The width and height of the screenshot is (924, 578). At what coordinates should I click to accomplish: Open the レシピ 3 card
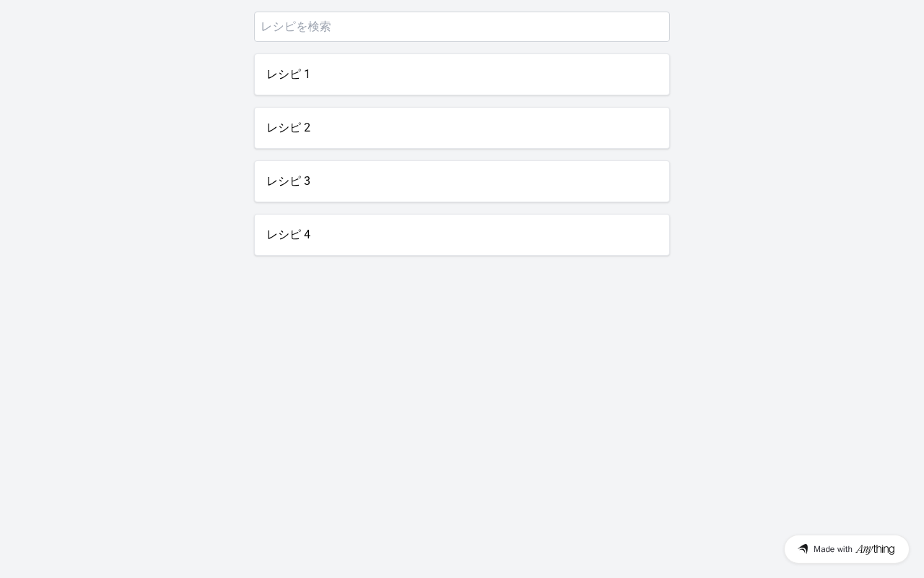(462, 181)
